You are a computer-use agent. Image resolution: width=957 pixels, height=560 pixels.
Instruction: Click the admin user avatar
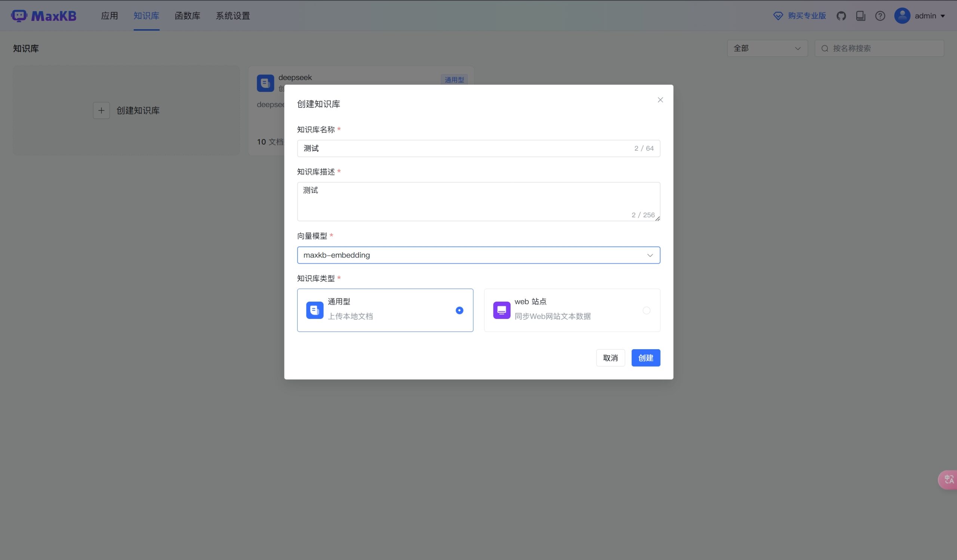(902, 16)
